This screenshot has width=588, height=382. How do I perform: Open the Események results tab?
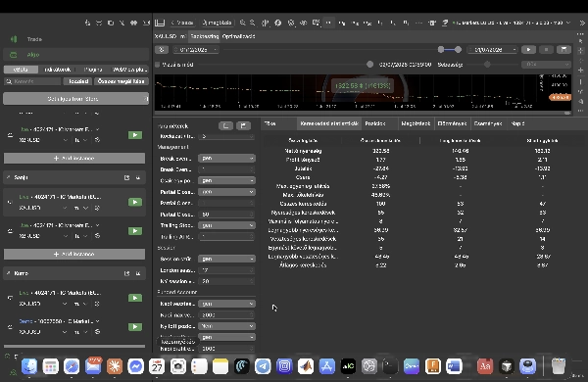(x=487, y=123)
